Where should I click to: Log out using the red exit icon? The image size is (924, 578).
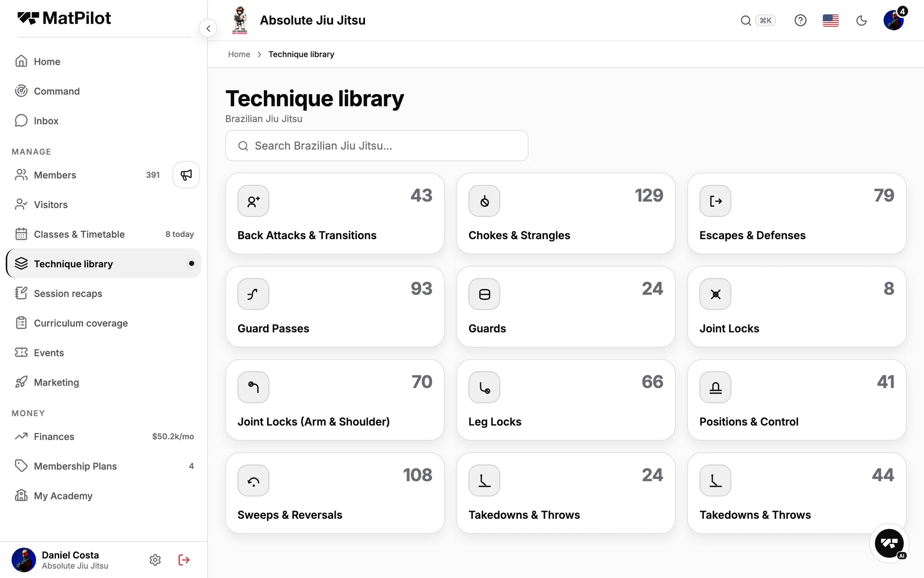pyautogui.click(x=184, y=560)
